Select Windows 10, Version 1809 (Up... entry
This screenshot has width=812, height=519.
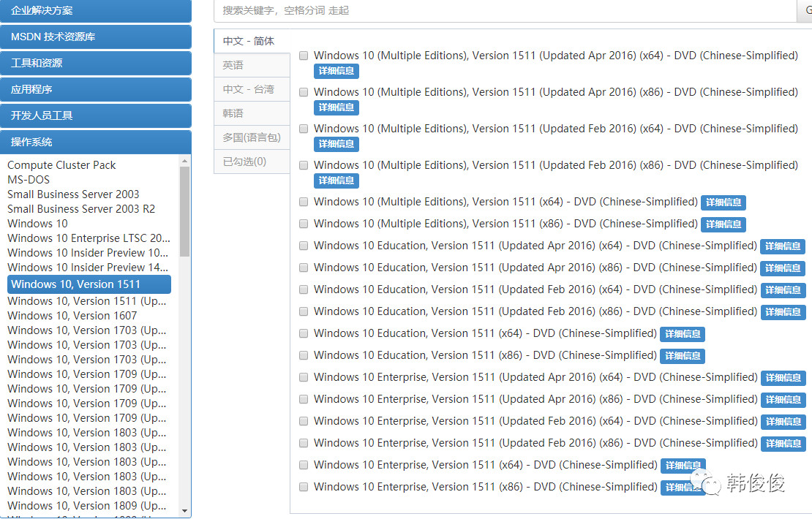tap(87, 506)
